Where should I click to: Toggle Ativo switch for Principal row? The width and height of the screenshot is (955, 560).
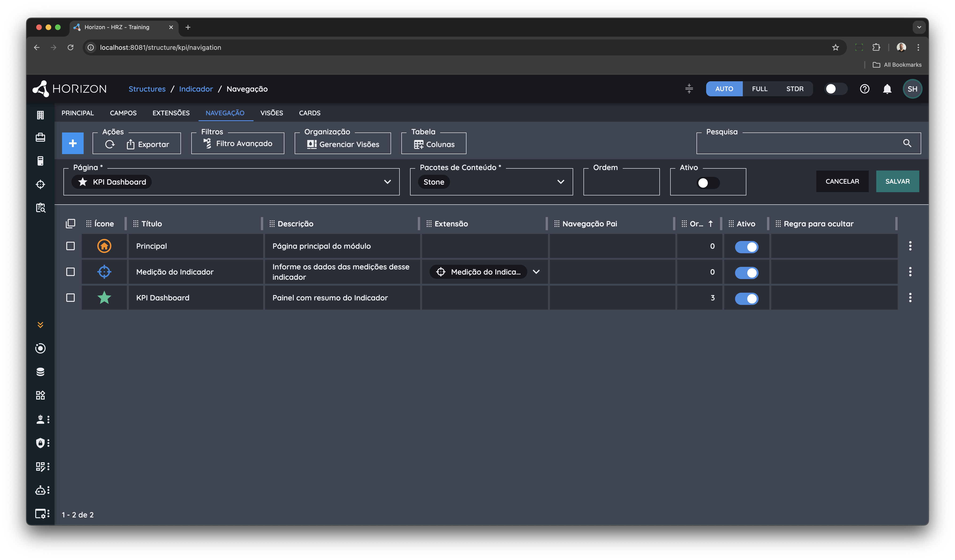click(746, 247)
